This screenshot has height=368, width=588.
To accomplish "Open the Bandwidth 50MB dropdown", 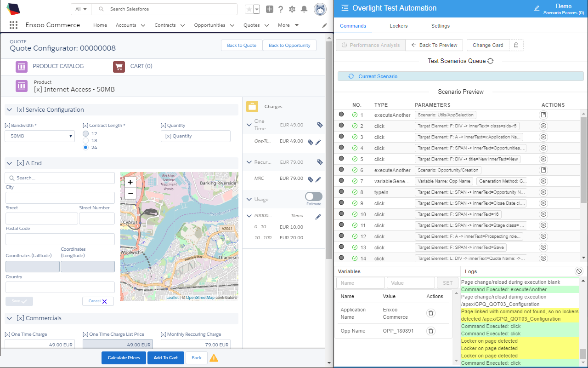I will point(40,136).
